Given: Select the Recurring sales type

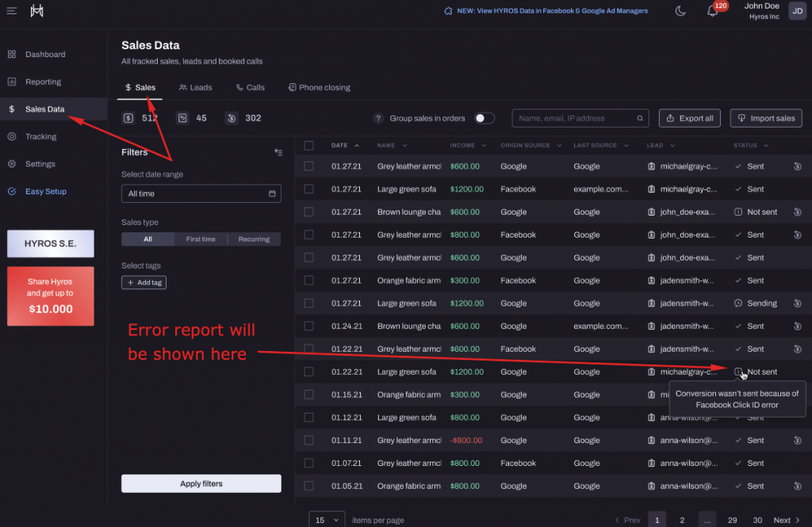Looking at the screenshot, I should 254,239.
